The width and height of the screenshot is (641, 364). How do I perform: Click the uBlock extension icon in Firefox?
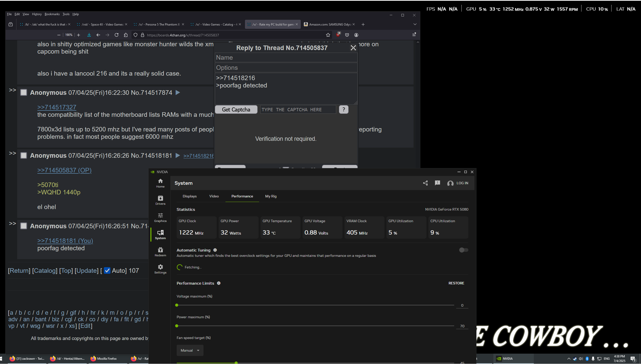(x=338, y=35)
